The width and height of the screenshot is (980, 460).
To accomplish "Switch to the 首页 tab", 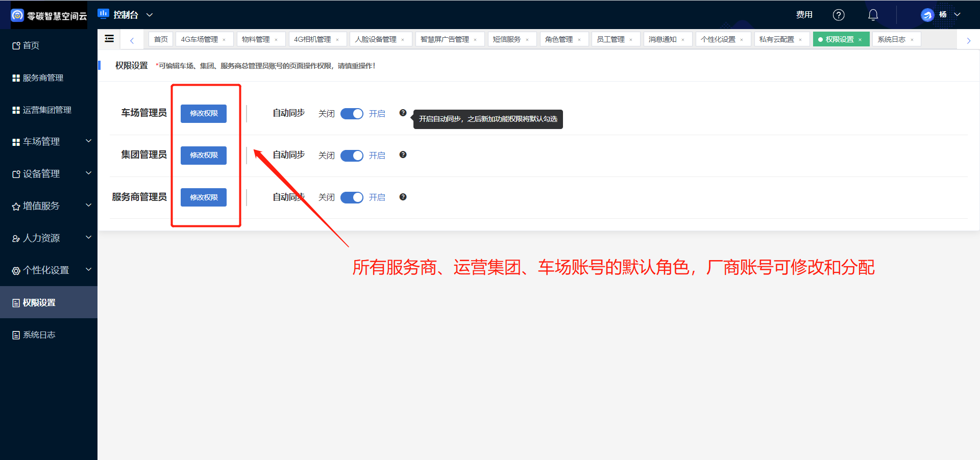I will click(x=161, y=39).
